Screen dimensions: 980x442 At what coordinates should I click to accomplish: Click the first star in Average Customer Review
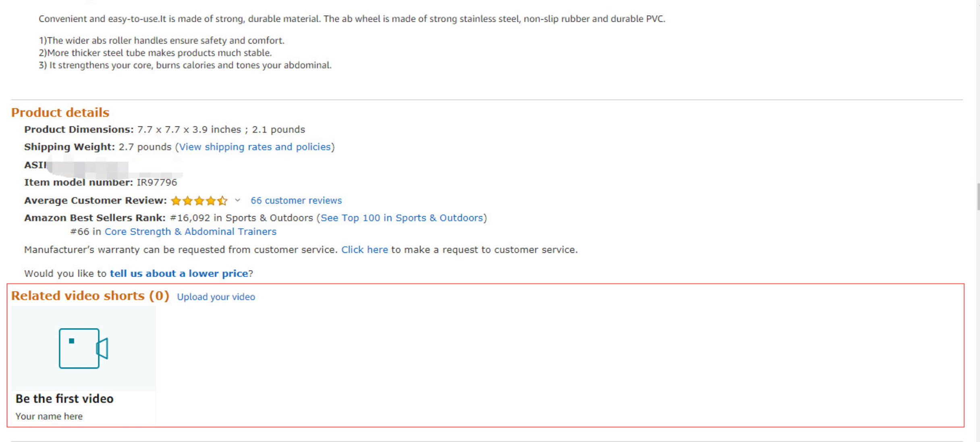point(176,200)
